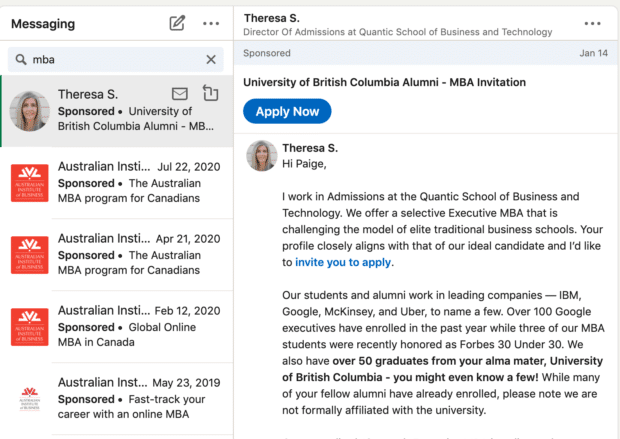Screen dimensions: 620x439
Task: Click the Apply Now button
Action: tap(287, 111)
